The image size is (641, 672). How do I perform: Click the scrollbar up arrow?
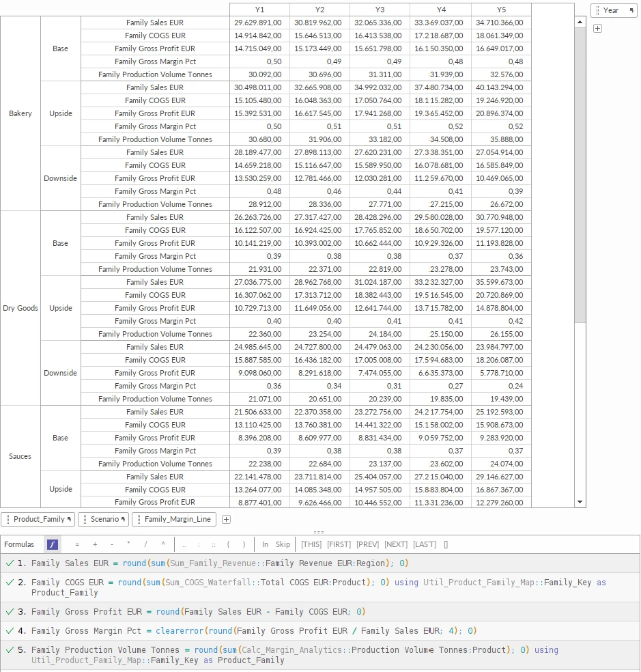click(x=580, y=22)
